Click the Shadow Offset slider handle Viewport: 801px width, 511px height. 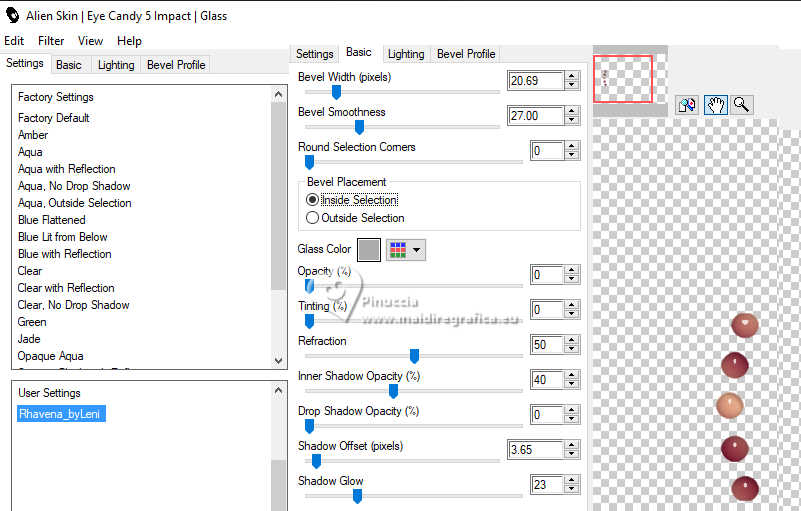(x=316, y=461)
